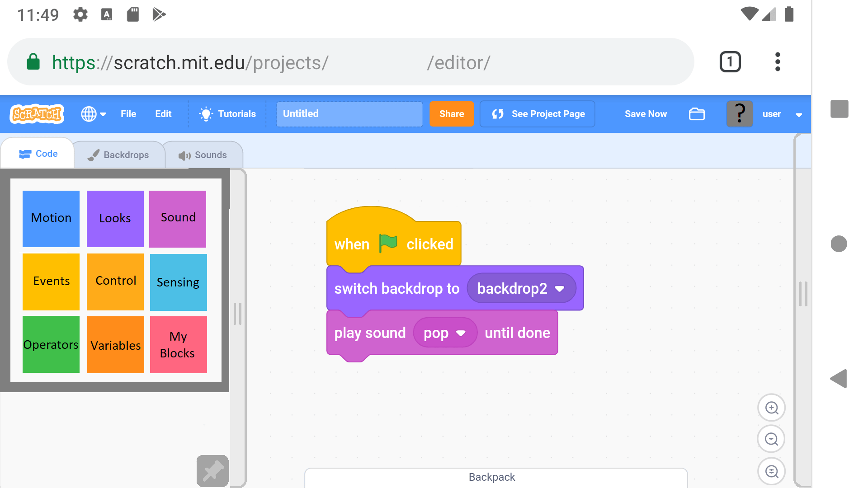Image resolution: width=868 pixels, height=488 pixels.
Task: Open the File menu
Action: [x=128, y=114]
